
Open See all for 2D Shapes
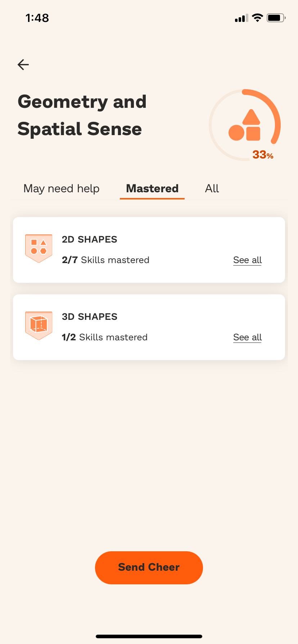tap(248, 260)
